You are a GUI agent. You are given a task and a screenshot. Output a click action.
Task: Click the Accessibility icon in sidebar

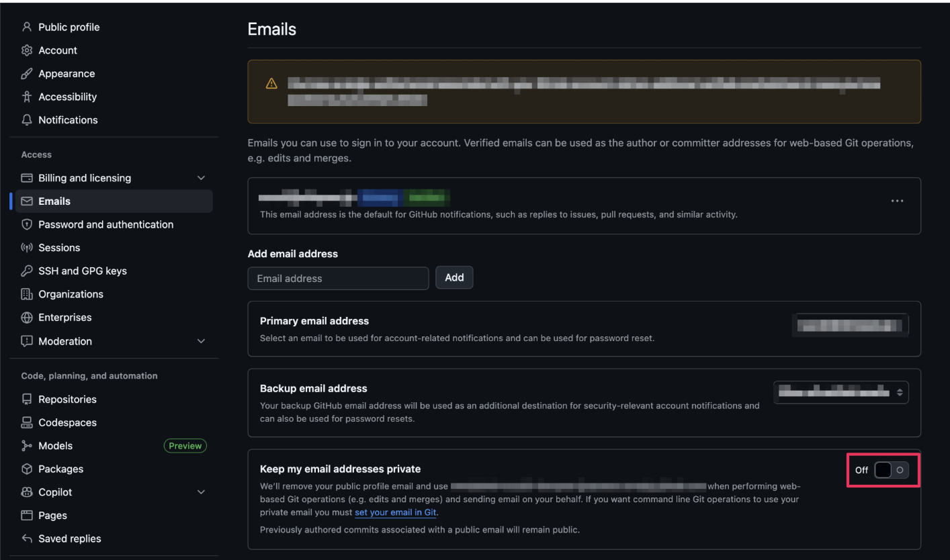27,97
